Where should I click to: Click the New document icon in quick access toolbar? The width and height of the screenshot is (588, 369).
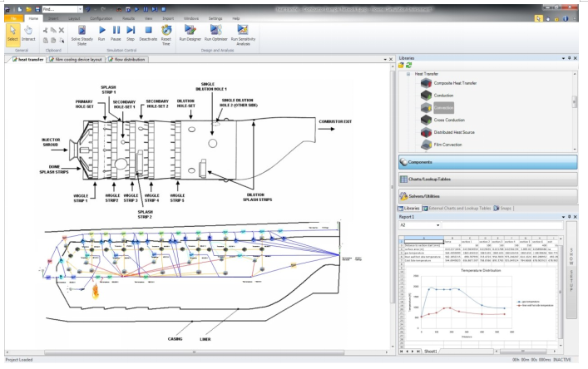(x=19, y=9)
